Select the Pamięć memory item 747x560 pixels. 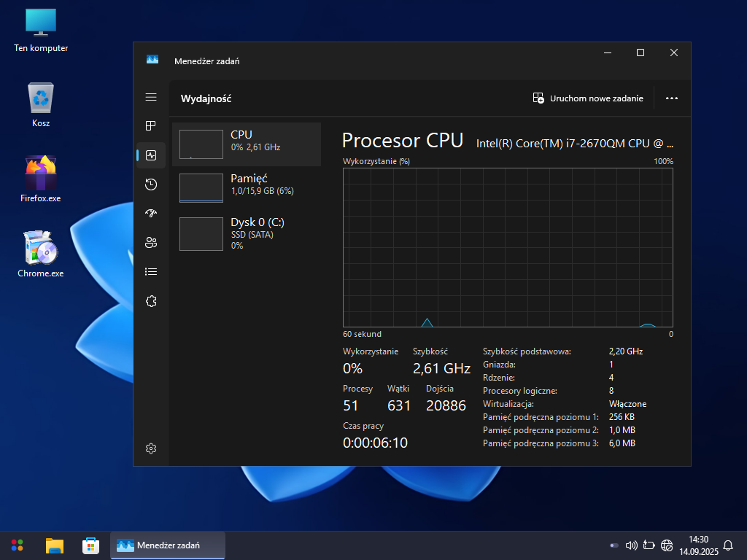[x=247, y=187]
